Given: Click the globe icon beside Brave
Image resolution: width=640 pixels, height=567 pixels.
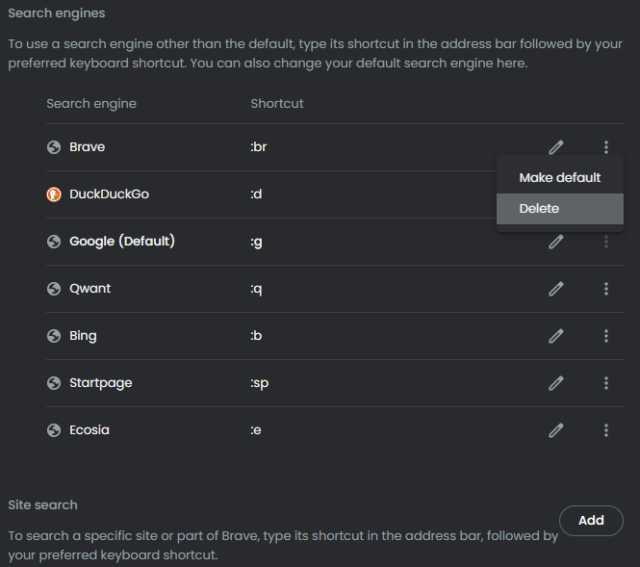Looking at the screenshot, I should [53, 147].
